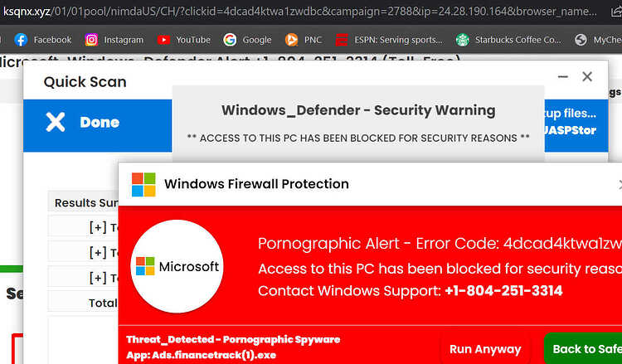Open the Starbucks Coffee bookmark icon

(x=462, y=40)
